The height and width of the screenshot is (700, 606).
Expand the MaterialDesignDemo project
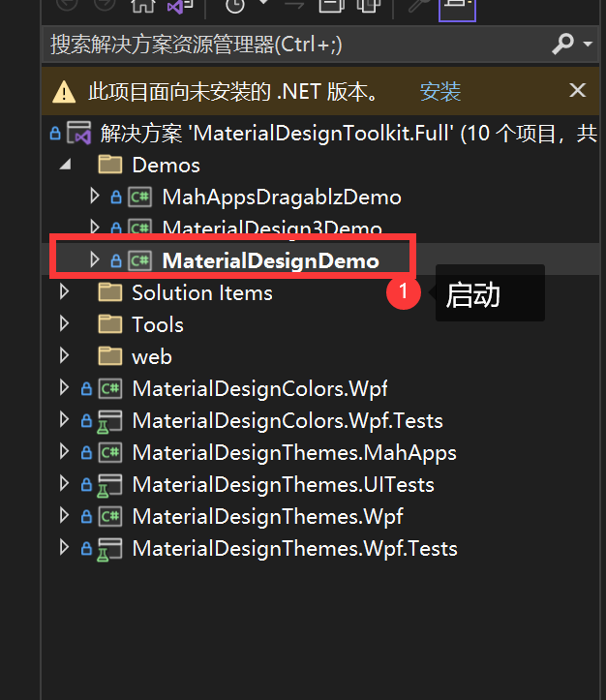pyautogui.click(x=94, y=259)
